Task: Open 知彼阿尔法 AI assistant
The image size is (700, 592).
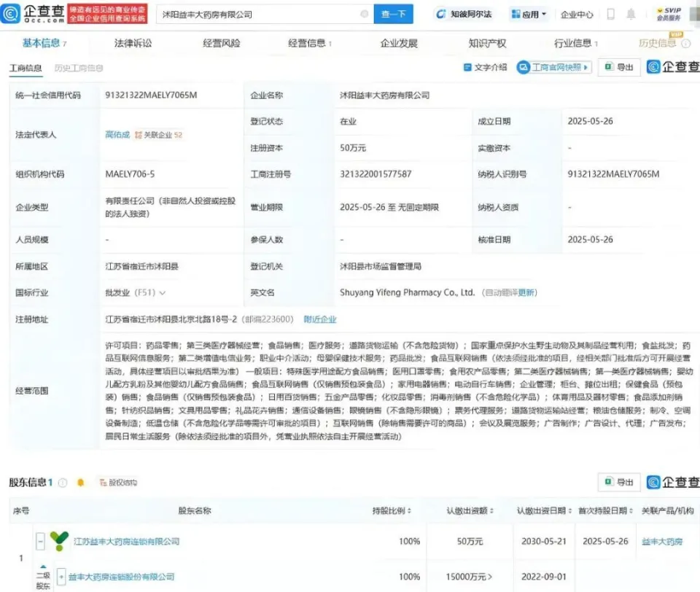Action: [464, 15]
